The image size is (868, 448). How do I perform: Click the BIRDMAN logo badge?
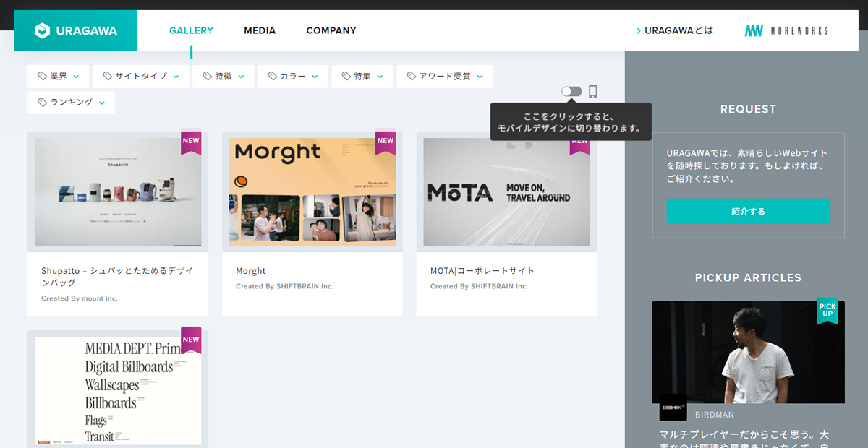coord(673,407)
